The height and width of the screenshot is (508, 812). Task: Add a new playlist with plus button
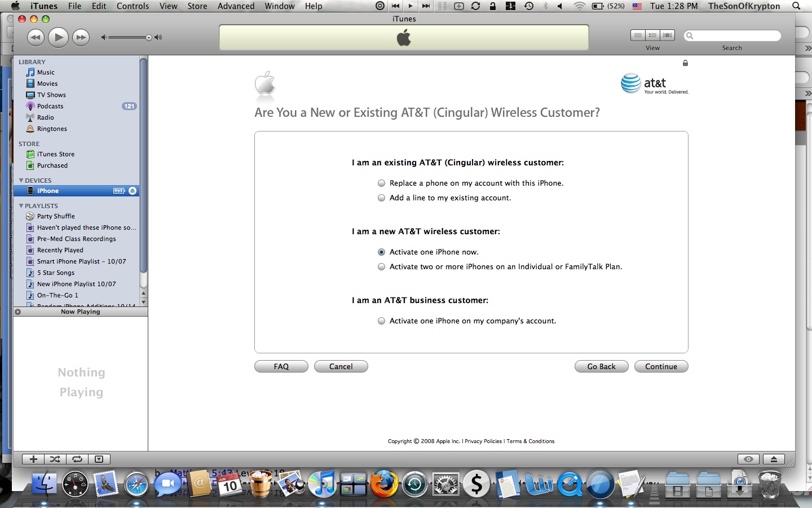(x=33, y=459)
